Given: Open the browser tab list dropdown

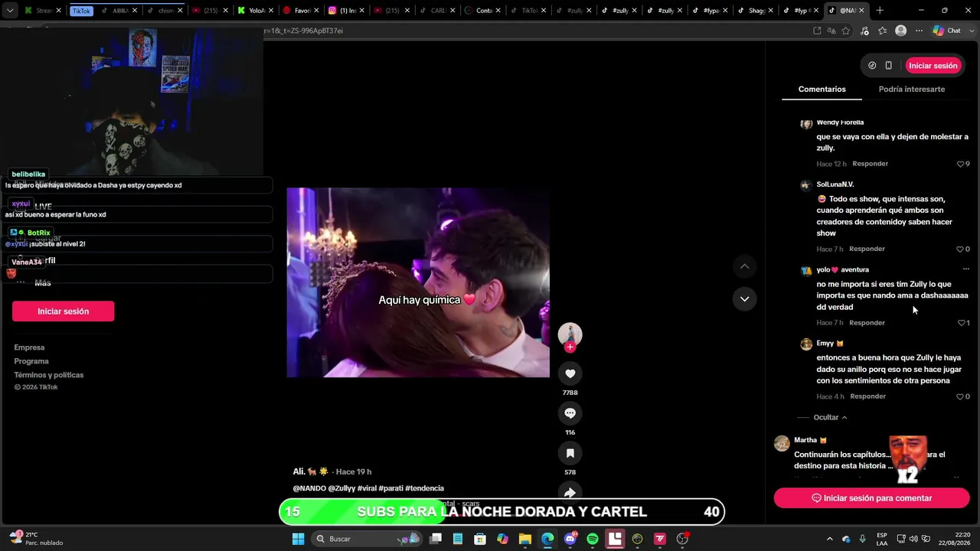Looking at the screenshot, I should click(10, 11).
